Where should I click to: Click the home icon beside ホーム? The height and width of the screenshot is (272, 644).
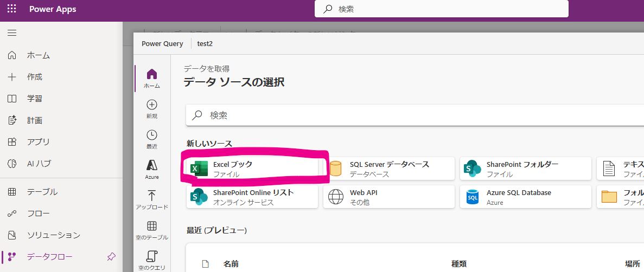[x=12, y=55]
